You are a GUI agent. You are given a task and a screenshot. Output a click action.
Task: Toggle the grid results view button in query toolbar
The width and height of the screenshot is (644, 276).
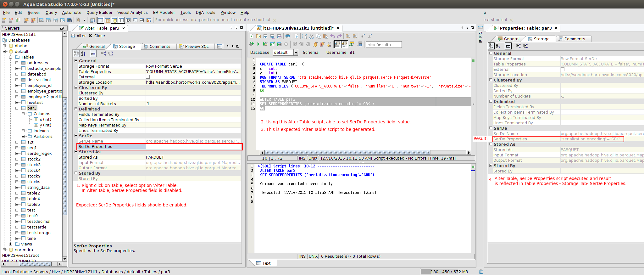pyautogui.click(x=338, y=44)
